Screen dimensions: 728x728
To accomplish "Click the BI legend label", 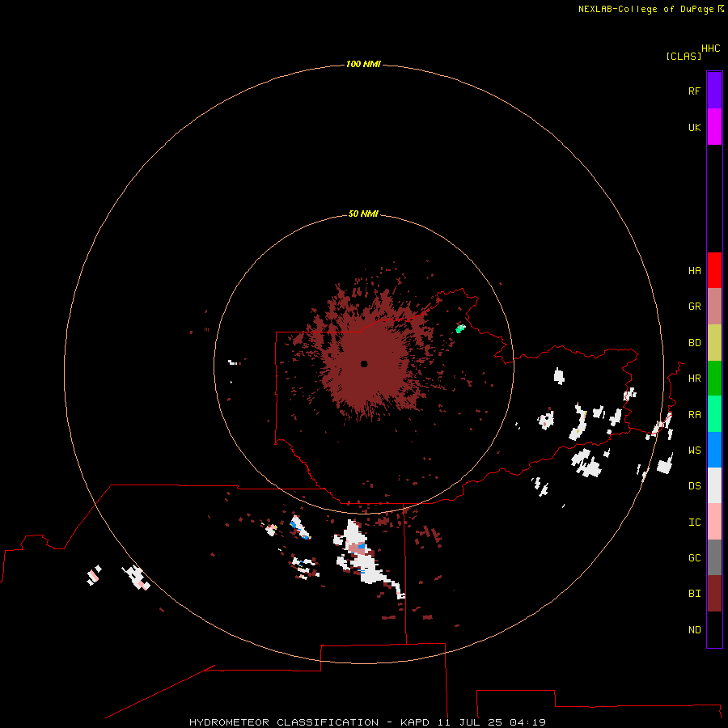I will (694, 593).
